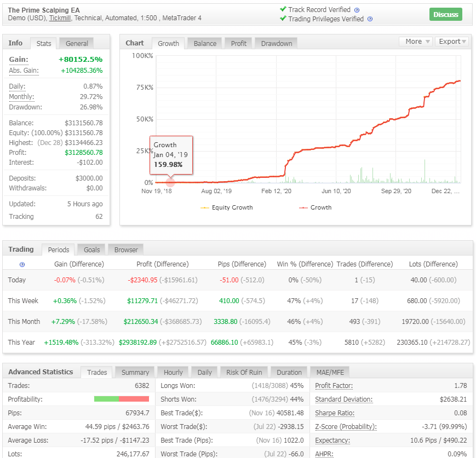Open the Risk Of Ruin tab
Screen dimensions: 476x458
coord(244,372)
